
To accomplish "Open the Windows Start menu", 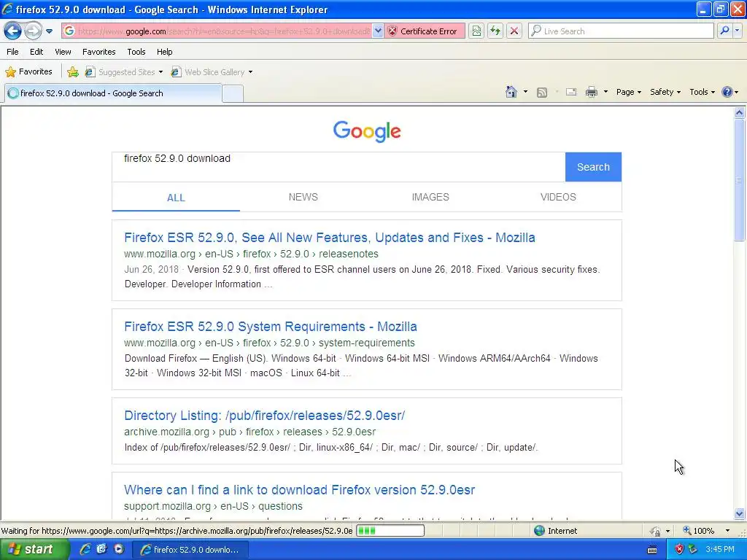I will (x=34, y=550).
